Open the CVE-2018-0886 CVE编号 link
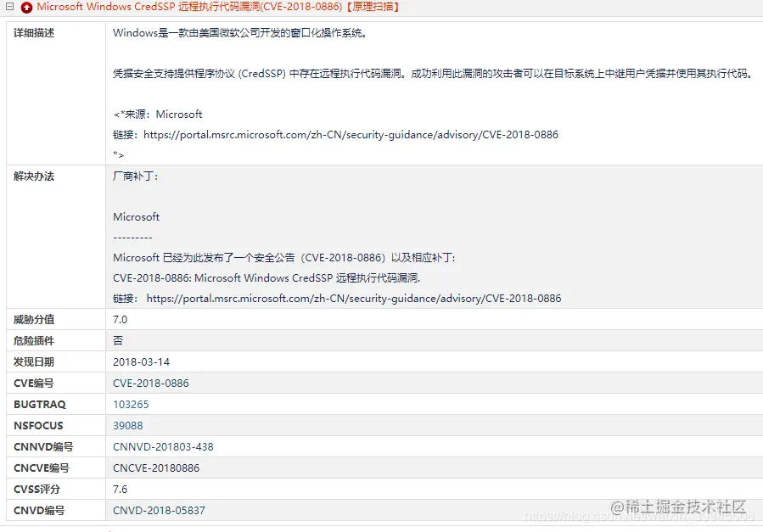Viewport: 763px width, 532px height. click(151, 384)
